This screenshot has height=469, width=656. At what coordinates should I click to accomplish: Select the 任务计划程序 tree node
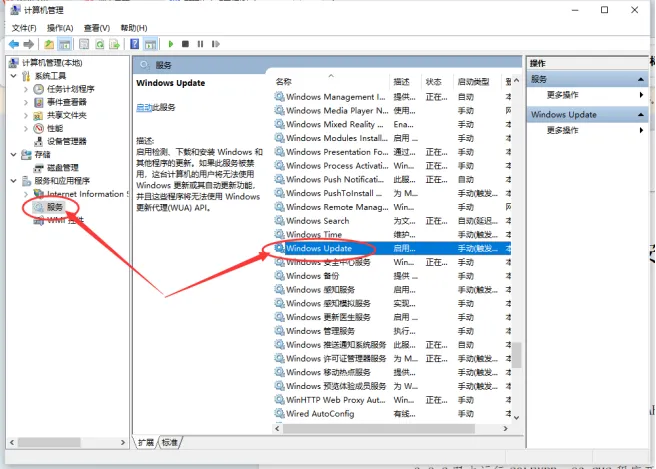click(x=70, y=89)
